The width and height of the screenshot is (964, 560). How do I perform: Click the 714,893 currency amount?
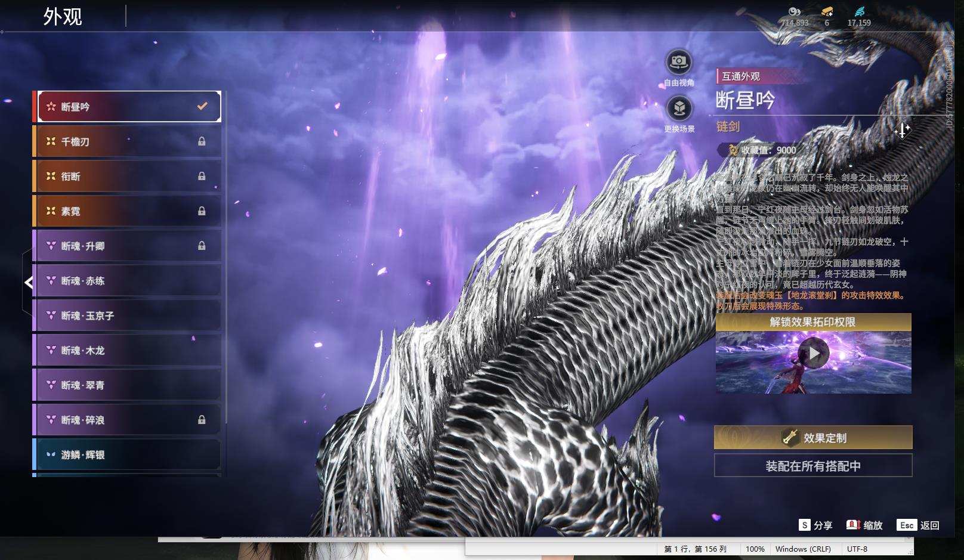coord(795,23)
